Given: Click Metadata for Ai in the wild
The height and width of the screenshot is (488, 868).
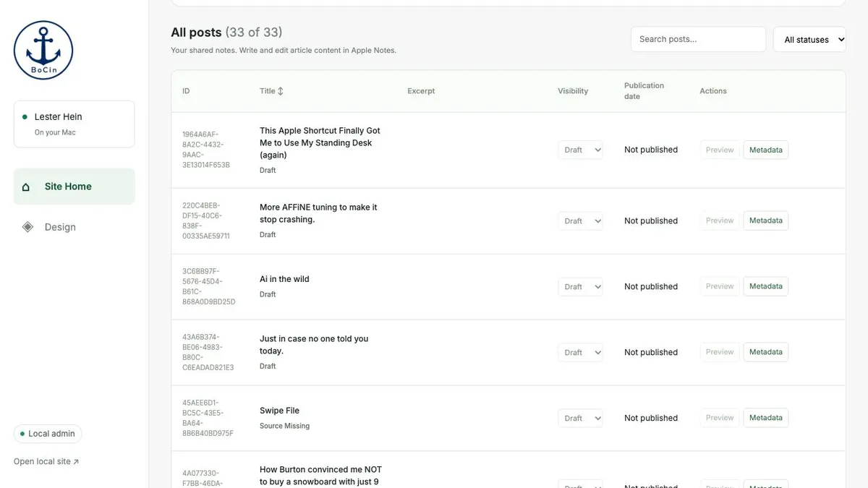Looking at the screenshot, I should coord(765,286).
